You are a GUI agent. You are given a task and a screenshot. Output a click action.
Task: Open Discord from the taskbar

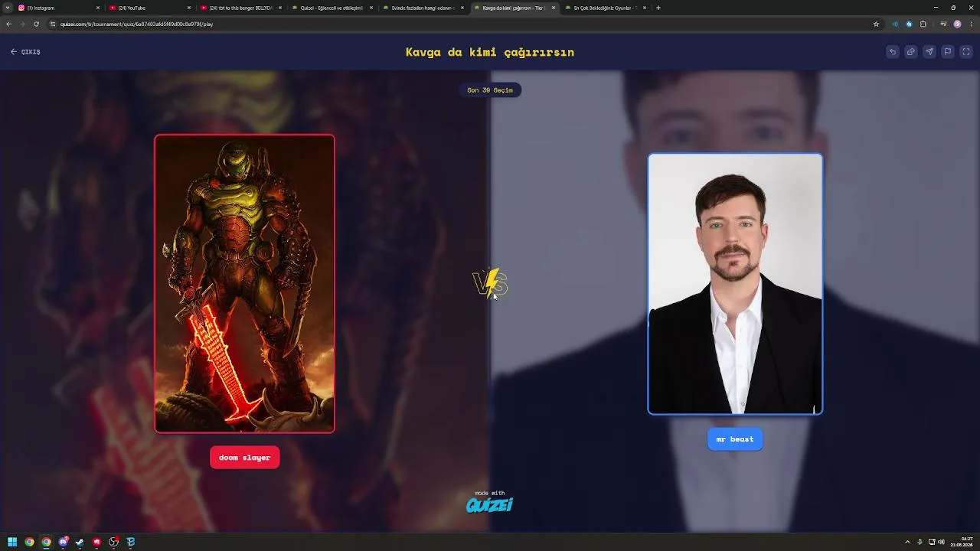(x=63, y=542)
